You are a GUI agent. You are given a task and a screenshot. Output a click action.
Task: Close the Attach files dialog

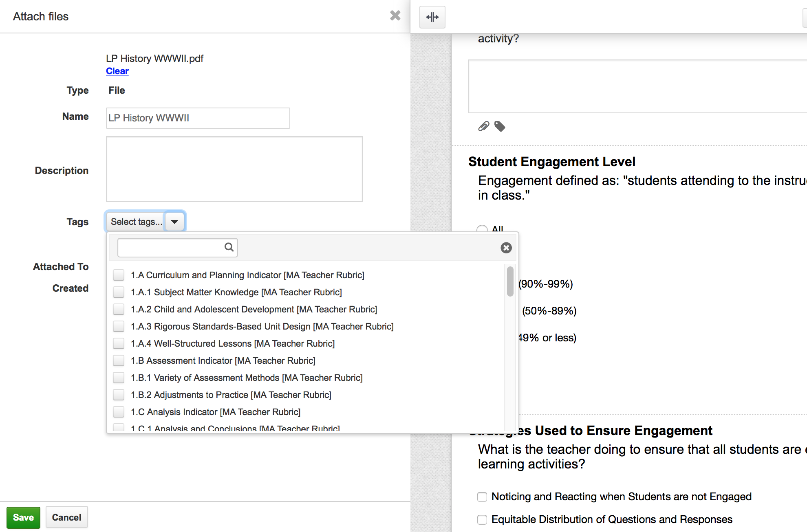(395, 15)
